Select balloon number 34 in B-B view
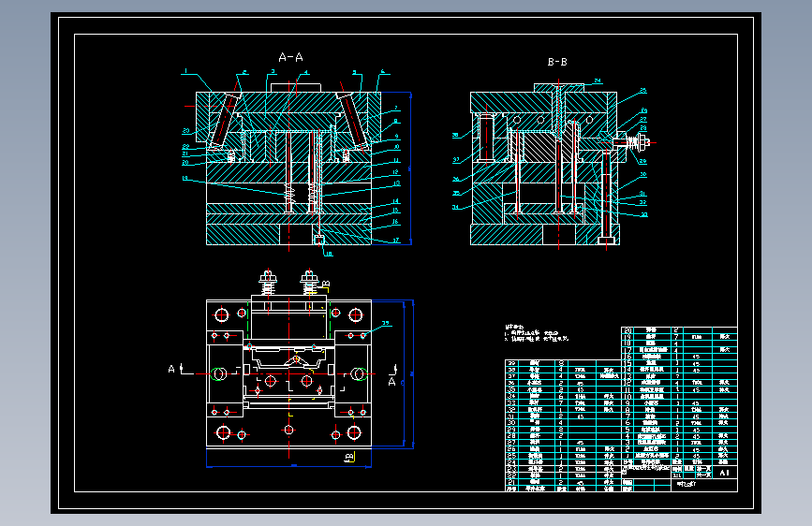This screenshot has width=812, height=526. click(456, 207)
